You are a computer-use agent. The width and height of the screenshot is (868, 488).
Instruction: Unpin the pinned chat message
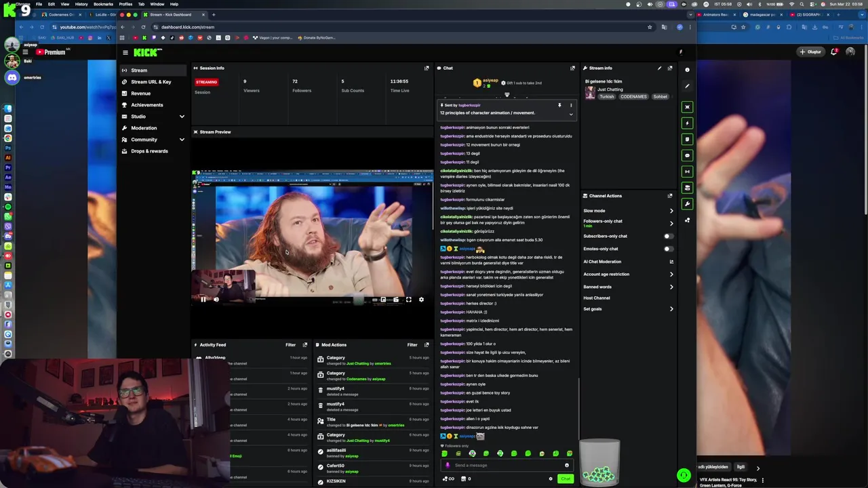(x=559, y=105)
